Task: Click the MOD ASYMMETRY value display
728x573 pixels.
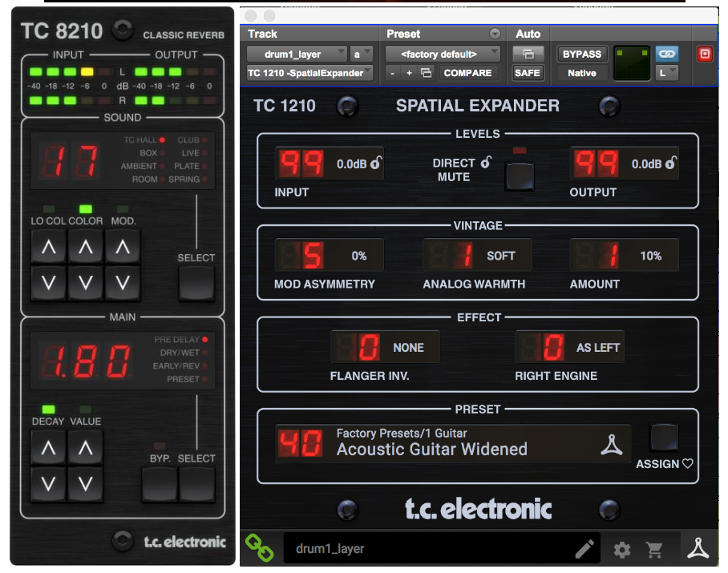Action: click(x=330, y=255)
